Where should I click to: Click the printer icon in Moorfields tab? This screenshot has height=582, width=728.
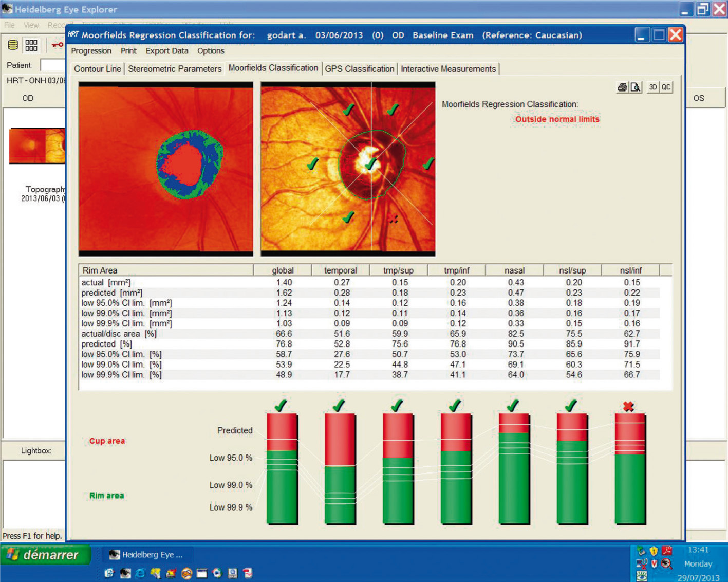click(x=622, y=87)
